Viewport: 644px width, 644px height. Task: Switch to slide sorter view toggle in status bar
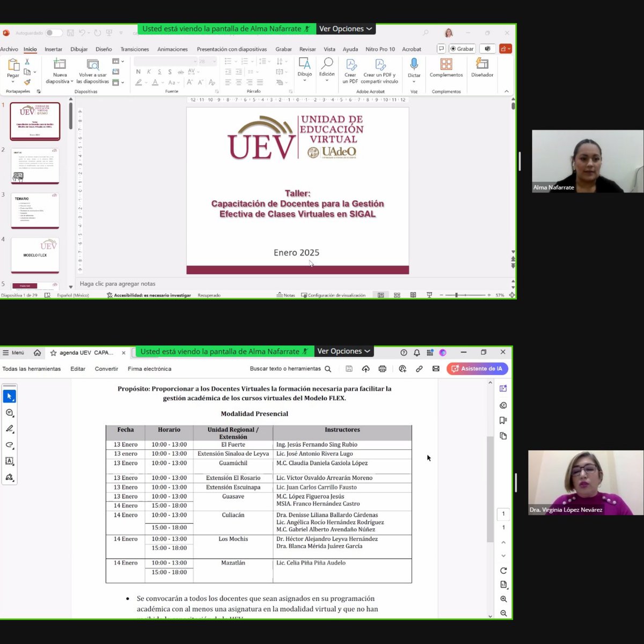coord(397,295)
